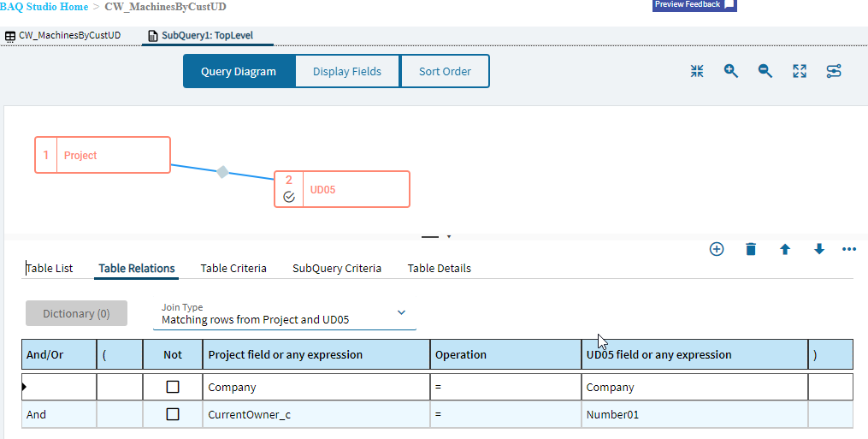Click the collapse diagram icon
868x439 pixels.
697,72
